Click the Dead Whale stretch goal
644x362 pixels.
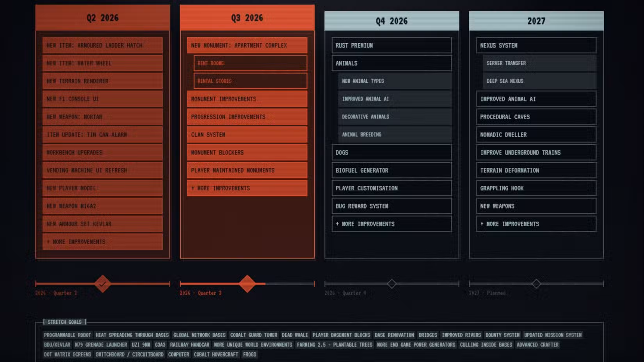(295, 335)
